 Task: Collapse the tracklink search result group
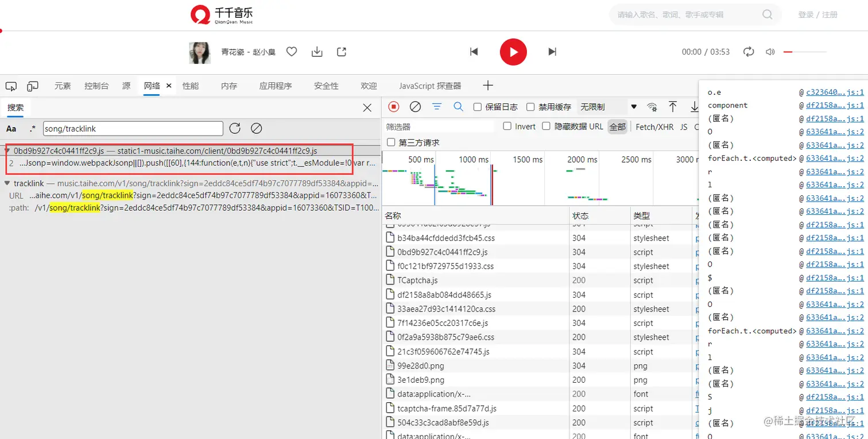[x=7, y=183]
